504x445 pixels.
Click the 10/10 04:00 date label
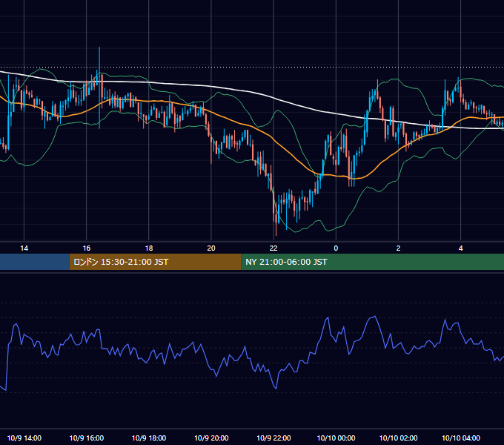point(460,438)
